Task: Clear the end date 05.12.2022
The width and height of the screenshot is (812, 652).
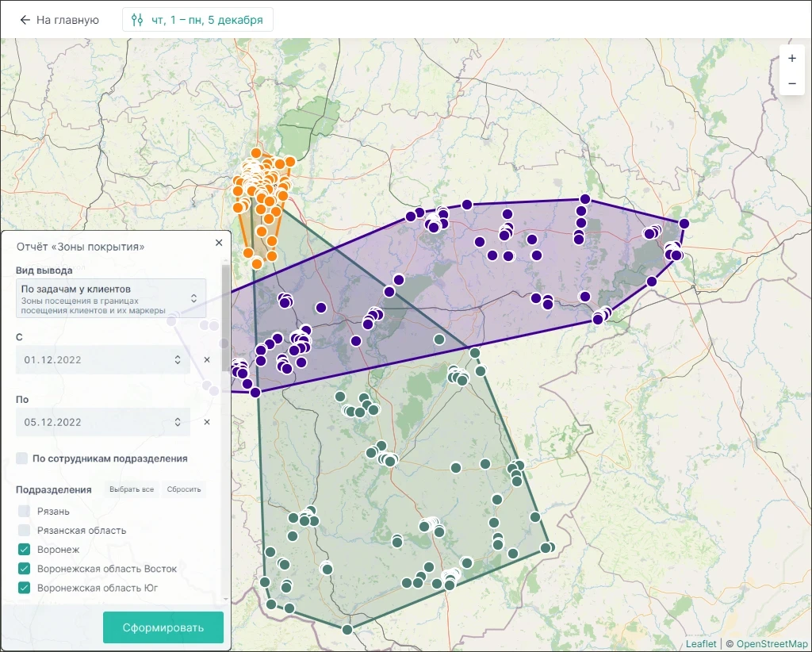Action: tap(207, 422)
